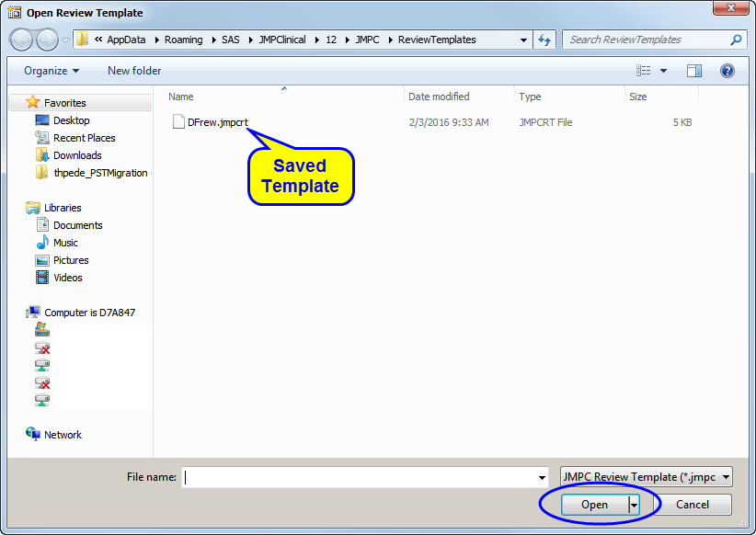Click the Recent Places icon
Viewport: 756px width, 535px height.
(x=42, y=137)
